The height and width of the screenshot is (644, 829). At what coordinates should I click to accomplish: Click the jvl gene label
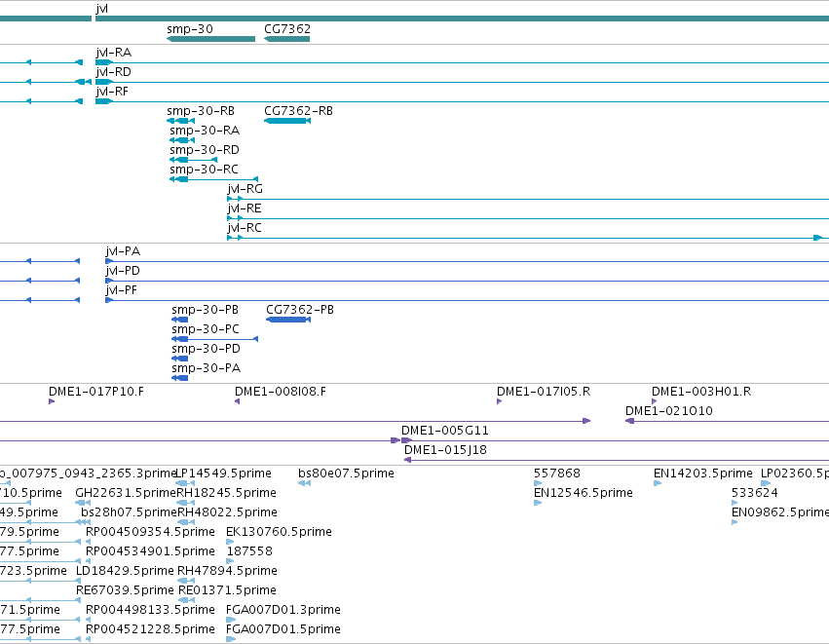click(102, 9)
